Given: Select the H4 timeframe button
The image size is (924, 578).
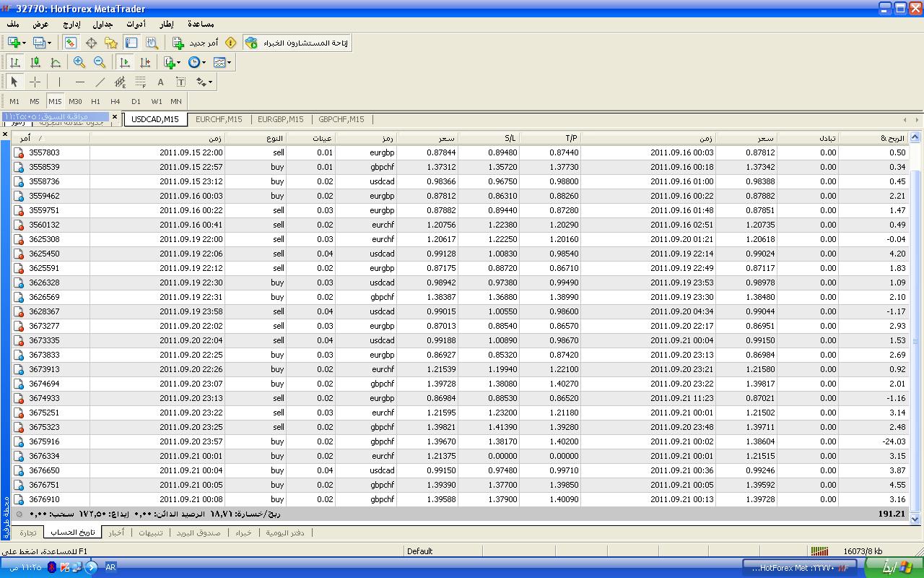Looking at the screenshot, I should point(115,101).
